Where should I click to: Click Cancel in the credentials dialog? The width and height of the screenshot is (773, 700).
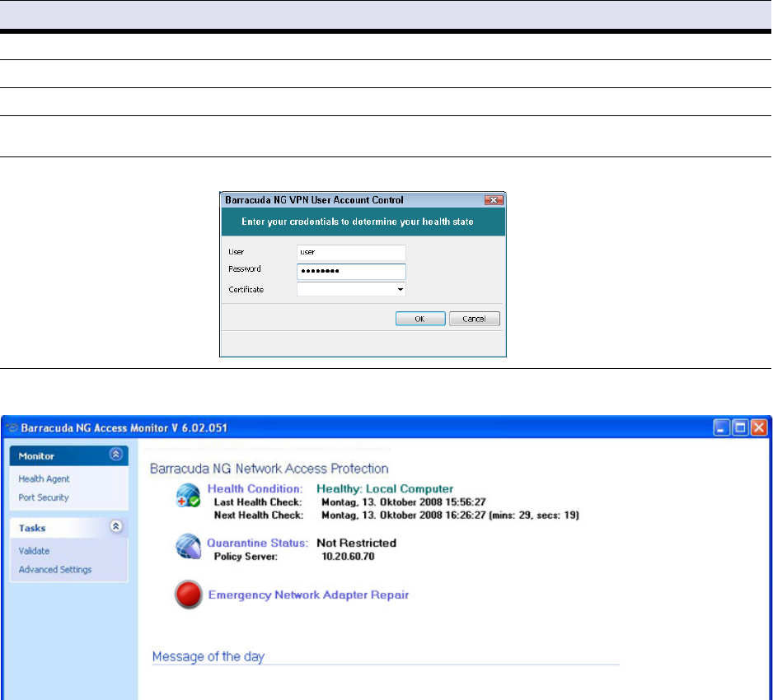pyautogui.click(x=474, y=319)
